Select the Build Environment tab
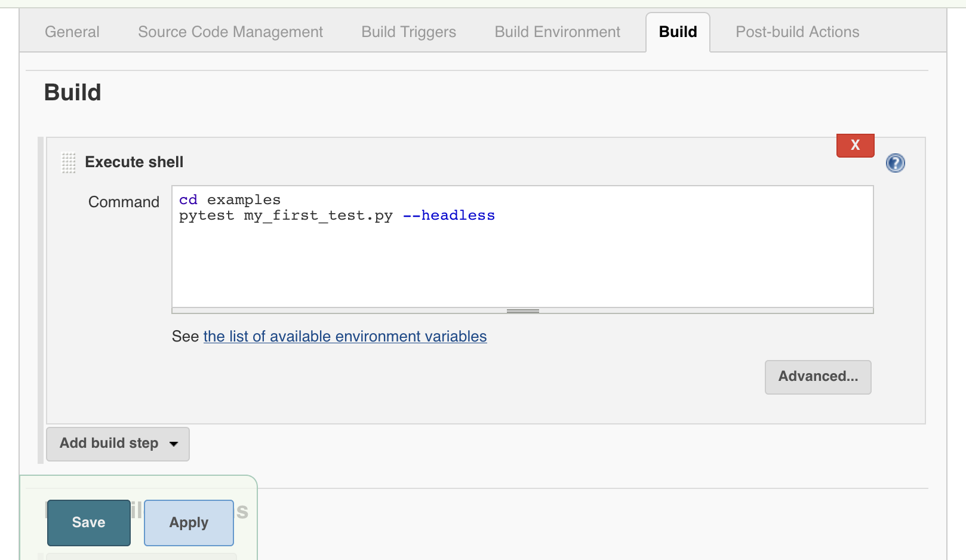 point(558,32)
